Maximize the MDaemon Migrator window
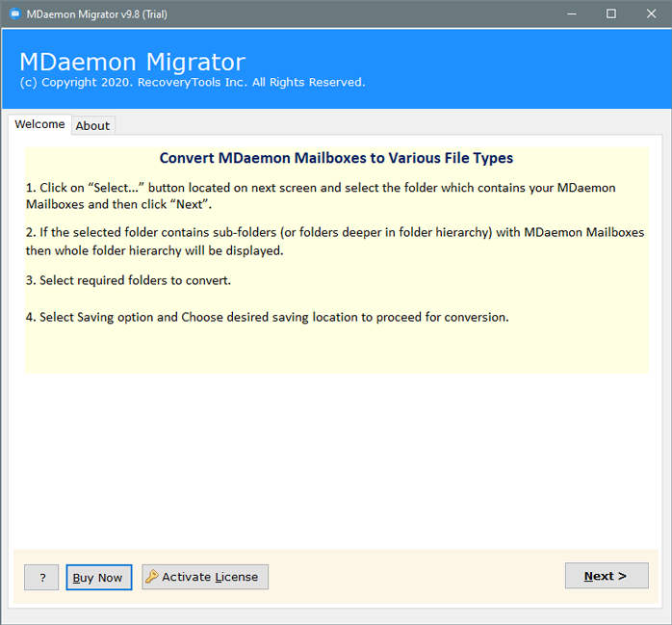672x625 pixels. click(x=611, y=13)
